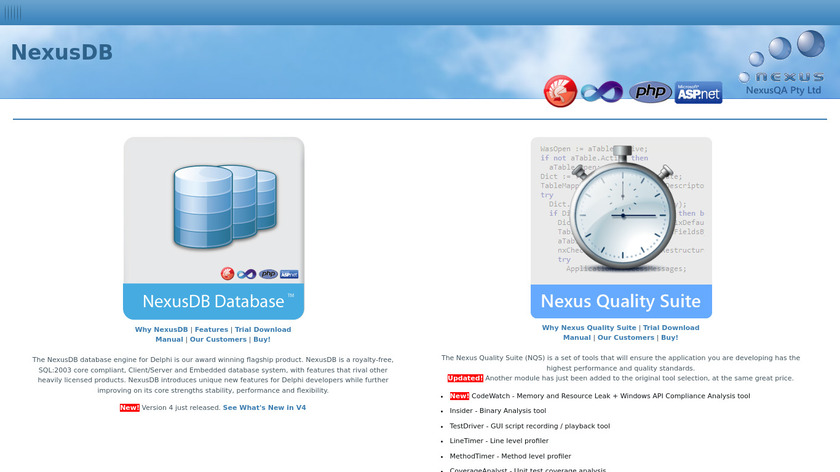Open Manual link under Nexus Quality Suite
The width and height of the screenshot is (840, 472).
[x=577, y=338]
